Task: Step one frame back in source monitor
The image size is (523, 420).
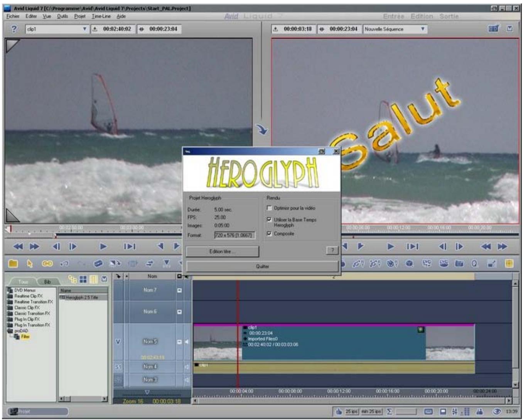Action: click(x=56, y=246)
